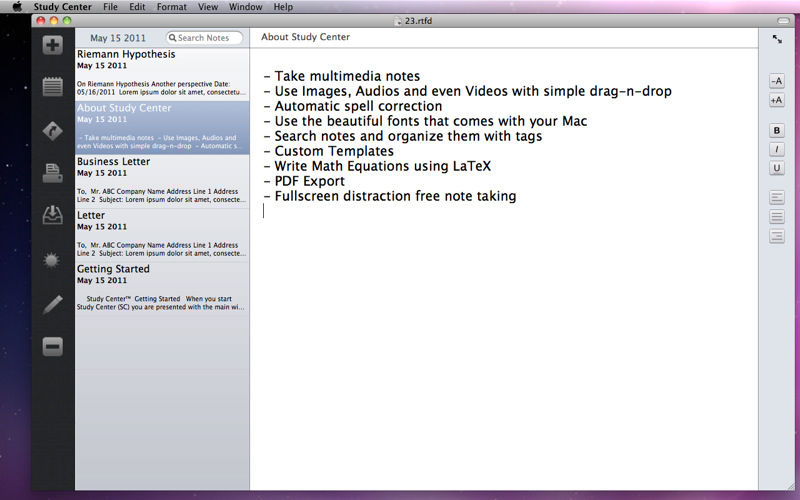Select the Letter note

pos(162,235)
